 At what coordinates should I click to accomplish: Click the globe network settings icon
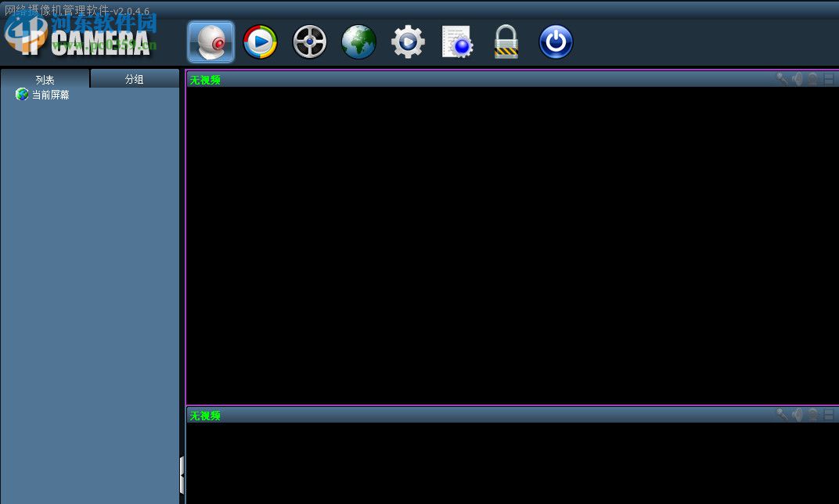[358, 41]
